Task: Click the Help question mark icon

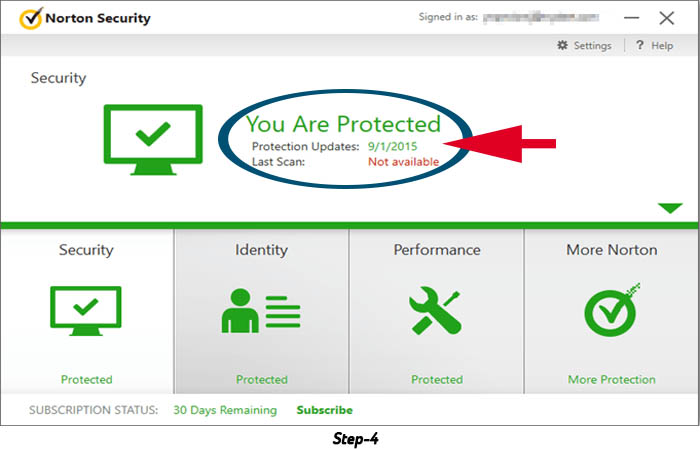Action: tap(640, 45)
